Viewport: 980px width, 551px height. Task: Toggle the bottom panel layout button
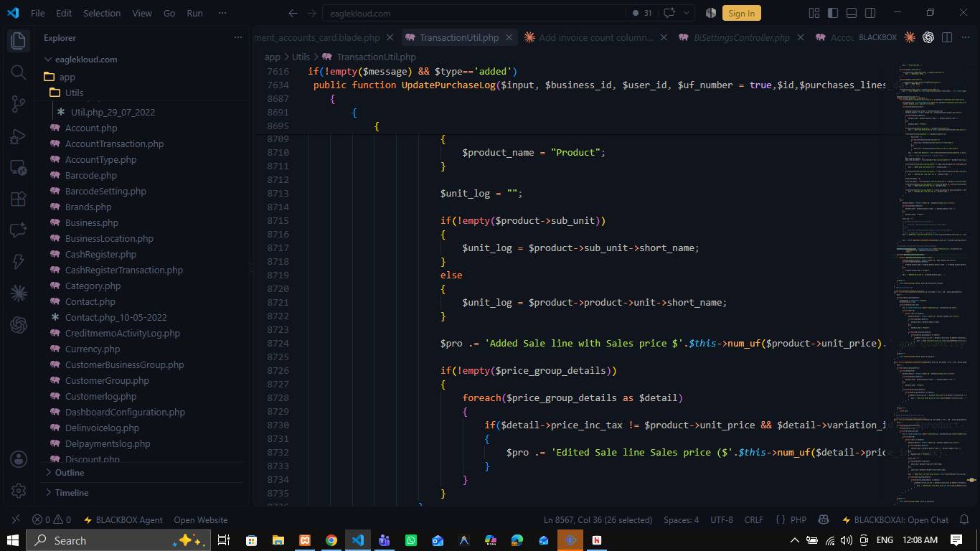click(852, 13)
